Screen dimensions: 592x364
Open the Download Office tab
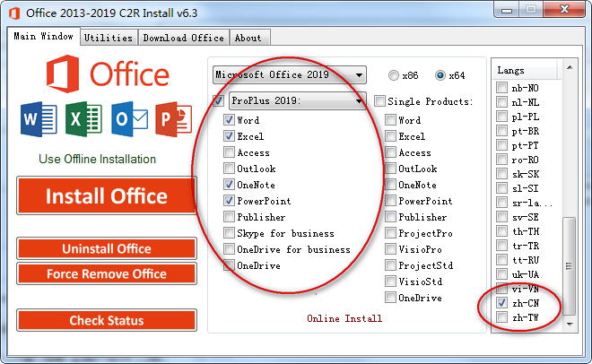tap(183, 38)
